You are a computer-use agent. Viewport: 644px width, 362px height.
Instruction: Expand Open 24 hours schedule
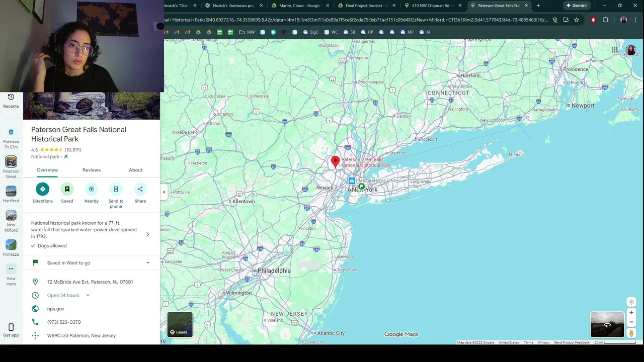[x=88, y=295]
